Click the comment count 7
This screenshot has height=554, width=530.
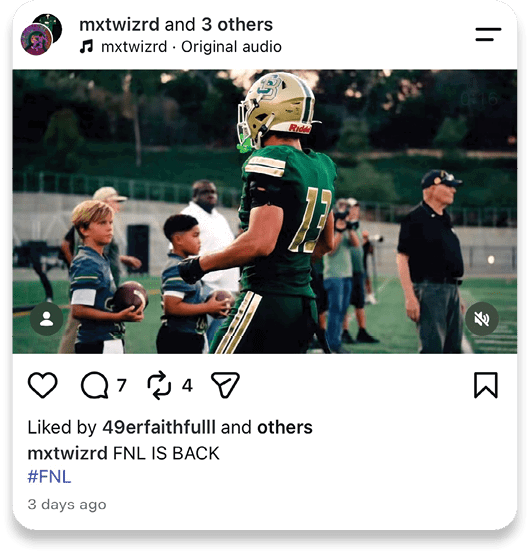click(122, 385)
